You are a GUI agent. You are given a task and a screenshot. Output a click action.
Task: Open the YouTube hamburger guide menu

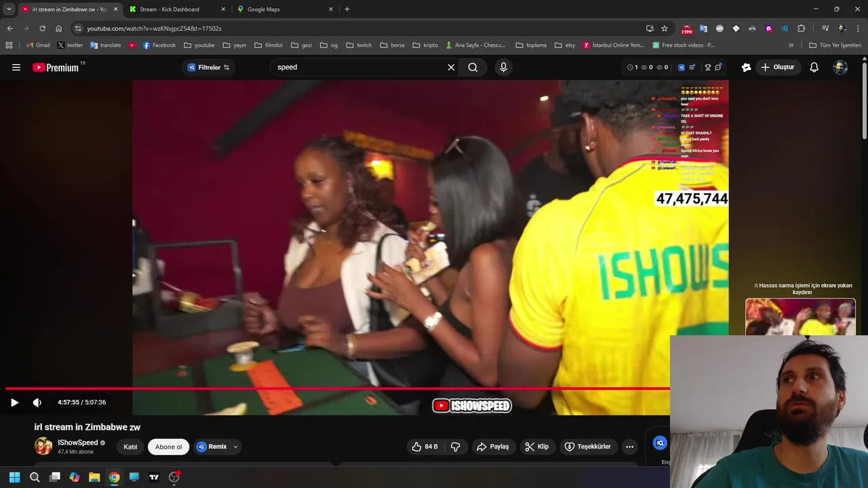tap(16, 67)
